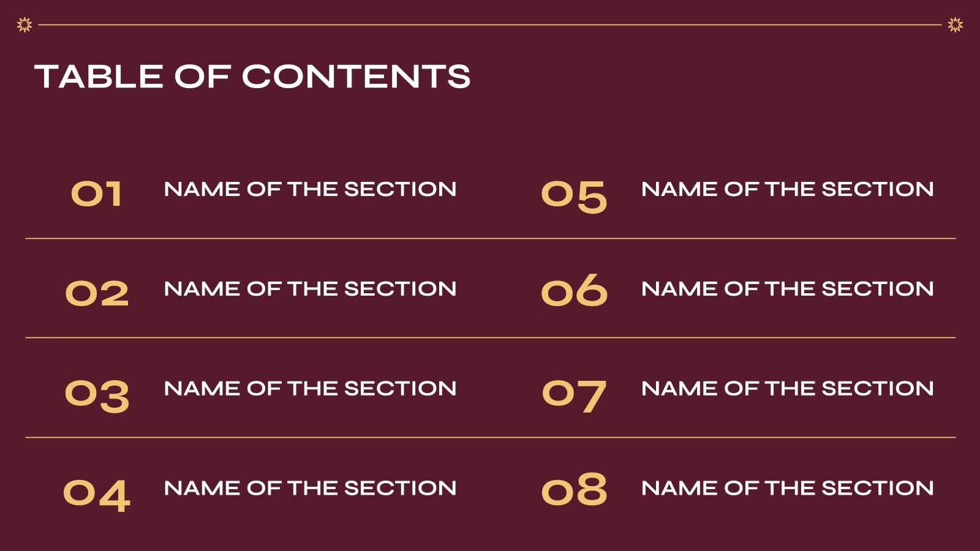Click the section name next to 07
980x551 pixels.
tap(787, 388)
